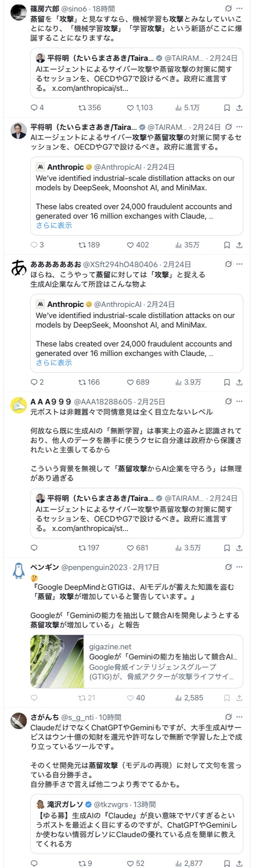
Task: Expand さらに表示 in 平将明's quoted Anthropic post
Action: [x=54, y=225]
